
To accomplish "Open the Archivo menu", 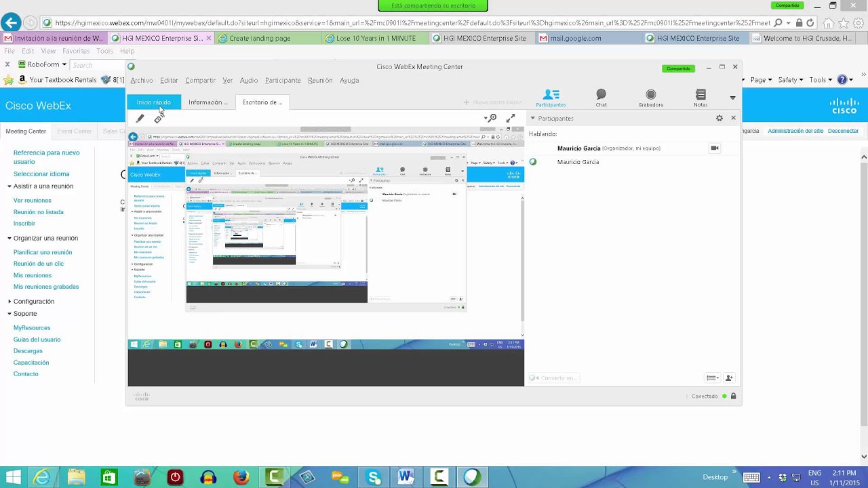I will click(x=142, y=80).
